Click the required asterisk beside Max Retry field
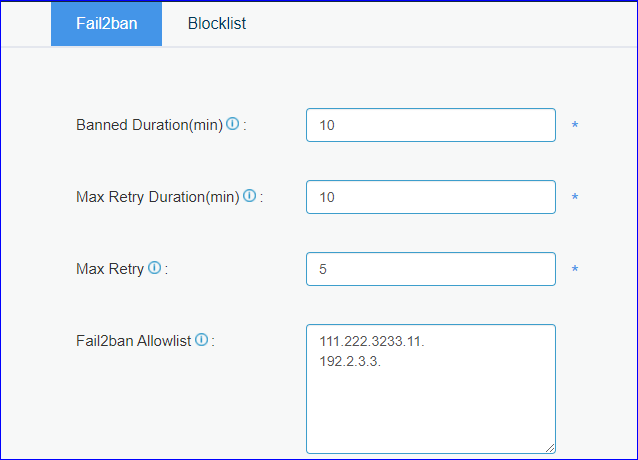 point(575,270)
